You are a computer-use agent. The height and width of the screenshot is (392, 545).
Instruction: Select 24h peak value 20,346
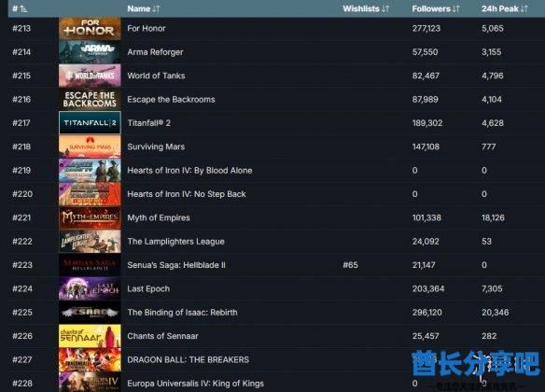tap(495, 313)
